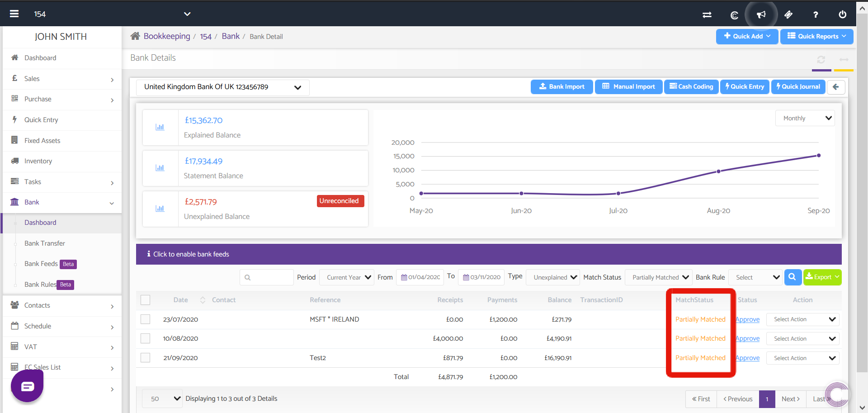Click the Bookkeeping breadcrumb link
Viewport: 868px width, 413px height.
tap(167, 36)
